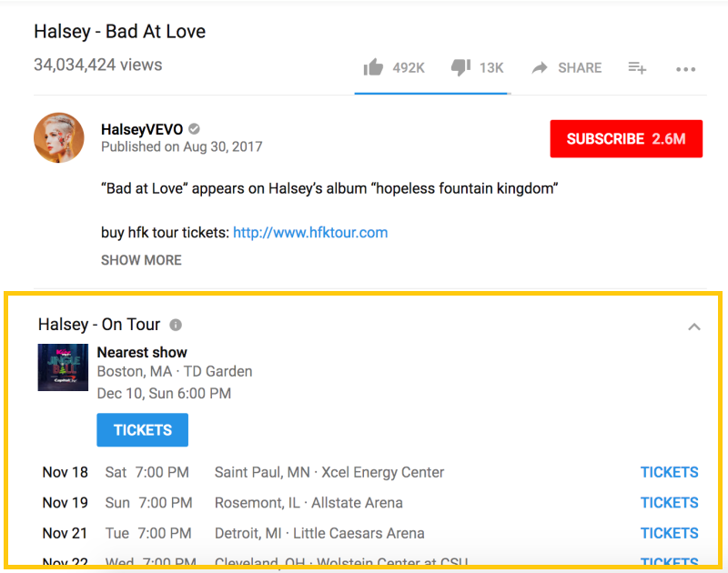
Task: Click the share arrow icon
Action: click(x=540, y=68)
